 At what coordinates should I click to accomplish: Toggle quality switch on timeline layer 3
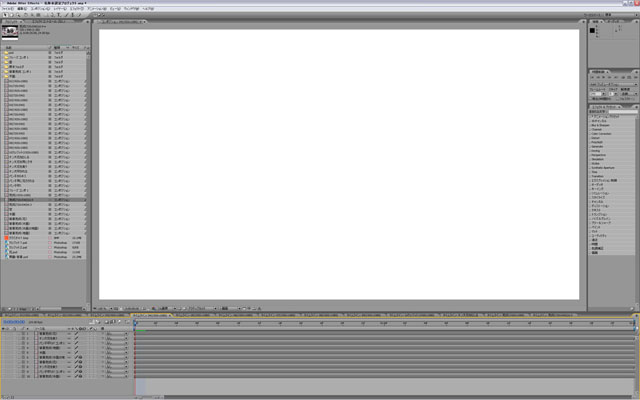(76, 343)
